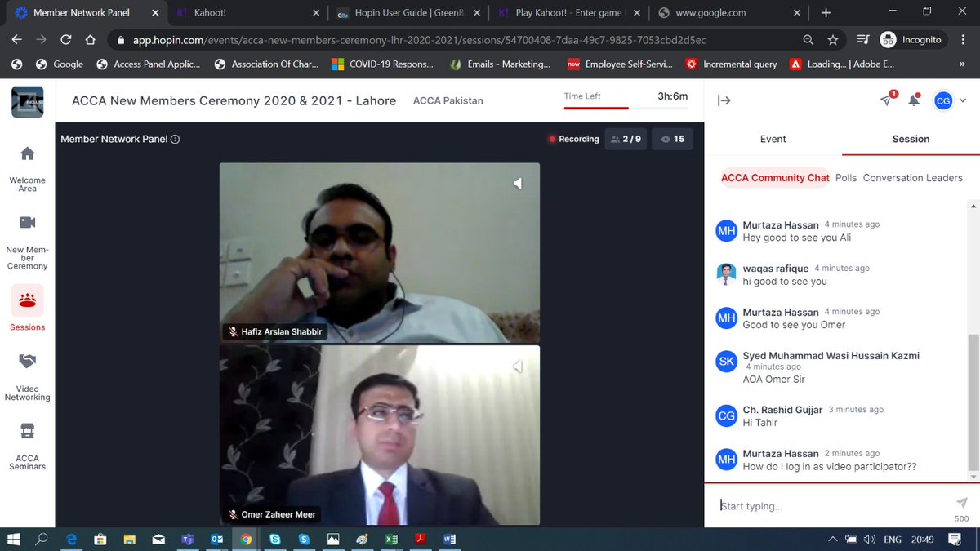Image resolution: width=980 pixels, height=551 pixels.
Task: Open the volume control in system tray
Action: pyautogui.click(x=871, y=540)
